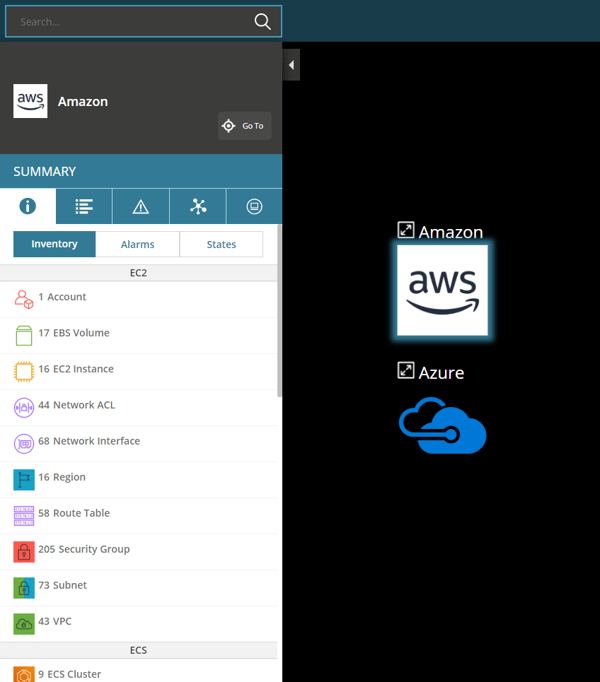
Task: Open the info summary tab
Action: click(28, 206)
